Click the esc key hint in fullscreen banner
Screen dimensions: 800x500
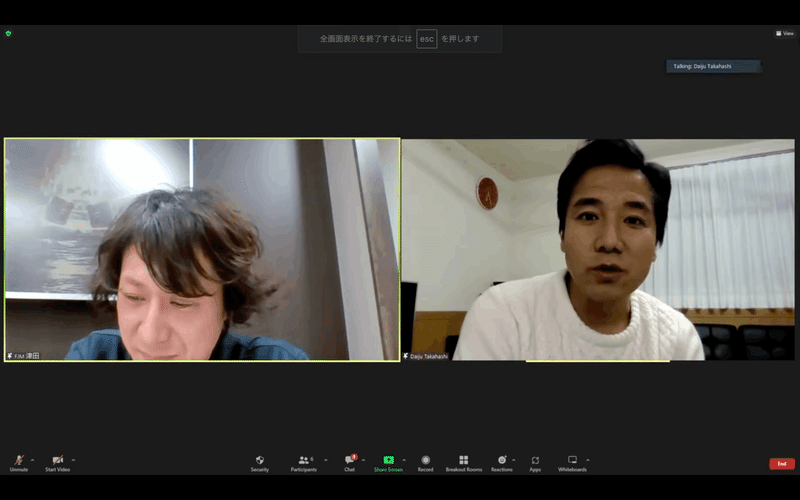[x=427, y=39]
